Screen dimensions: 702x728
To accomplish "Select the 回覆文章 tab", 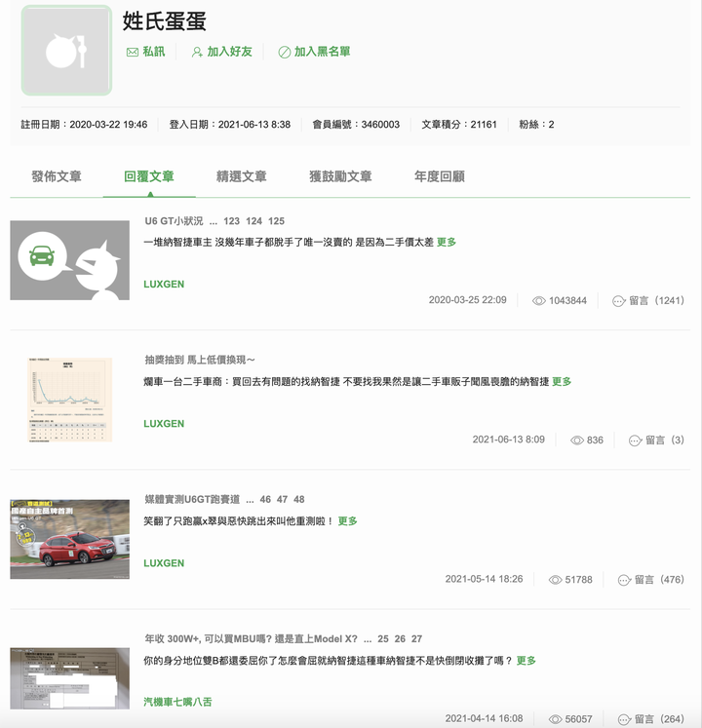I will pos(148,176).
